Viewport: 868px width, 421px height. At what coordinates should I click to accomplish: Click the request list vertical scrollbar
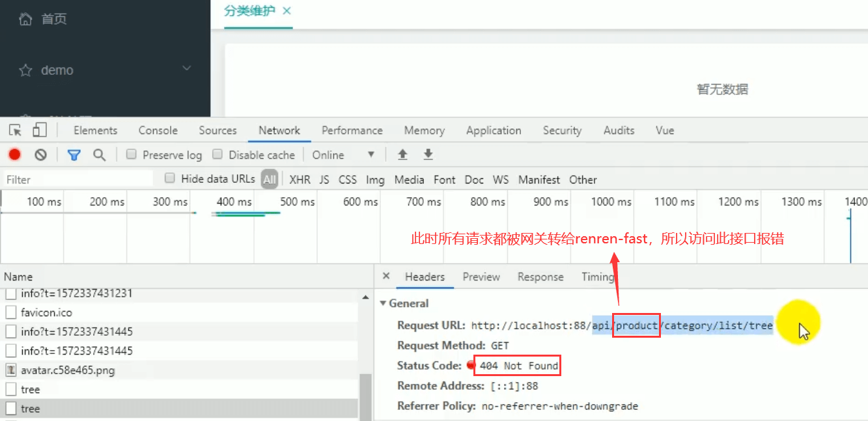click(x=366, y=396)
